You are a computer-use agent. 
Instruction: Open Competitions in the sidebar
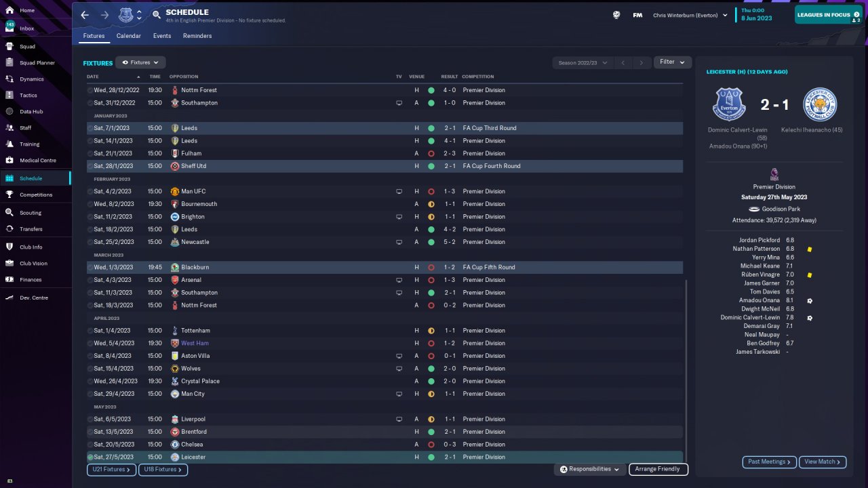tap(35, 195)
